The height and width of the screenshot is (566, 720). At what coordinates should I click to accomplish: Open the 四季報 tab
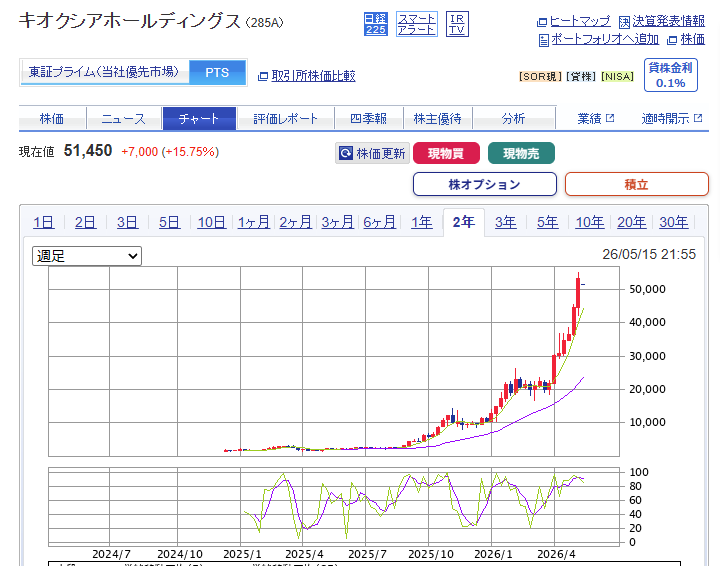tap(368, 118)
